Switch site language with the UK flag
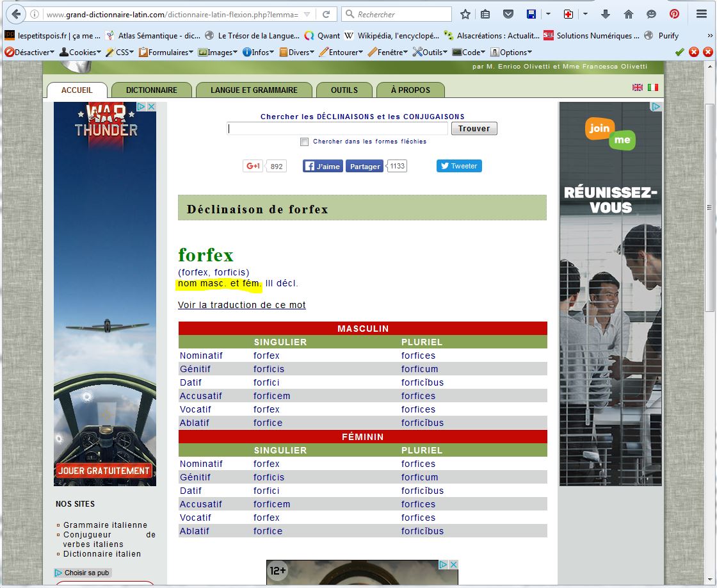The image size is (717, 588). [x=638, y=87]
